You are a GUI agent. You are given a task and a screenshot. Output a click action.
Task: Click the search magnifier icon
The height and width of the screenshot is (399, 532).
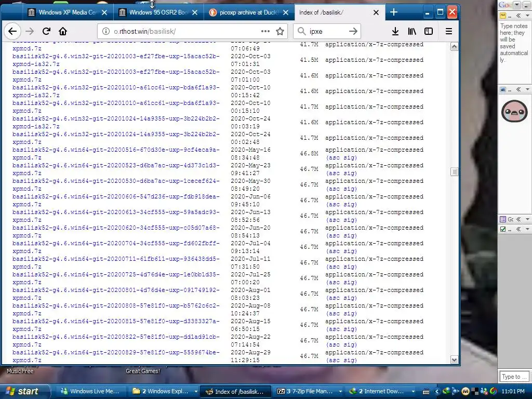pyautogui.click(x=301, y=31)
